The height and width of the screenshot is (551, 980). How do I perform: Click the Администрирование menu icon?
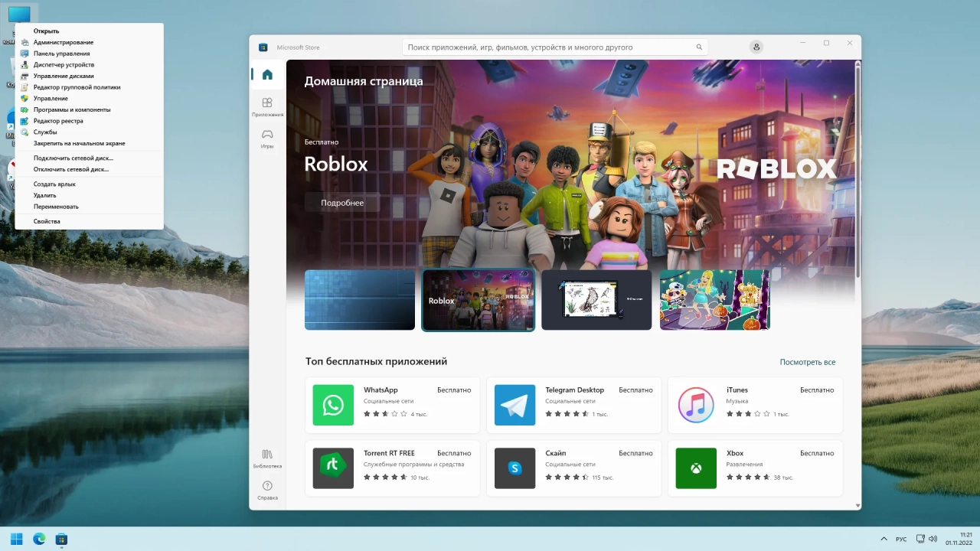coord(24,42)
